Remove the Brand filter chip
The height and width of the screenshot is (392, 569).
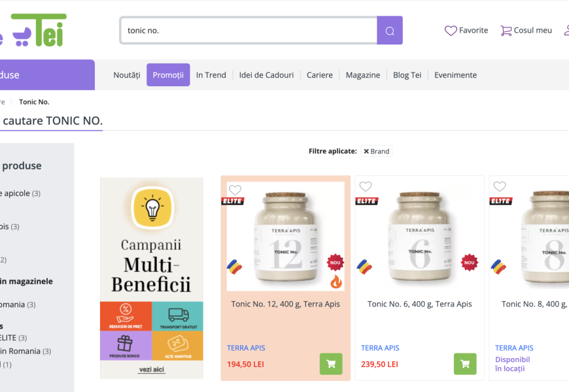click(x=367, y=151)
